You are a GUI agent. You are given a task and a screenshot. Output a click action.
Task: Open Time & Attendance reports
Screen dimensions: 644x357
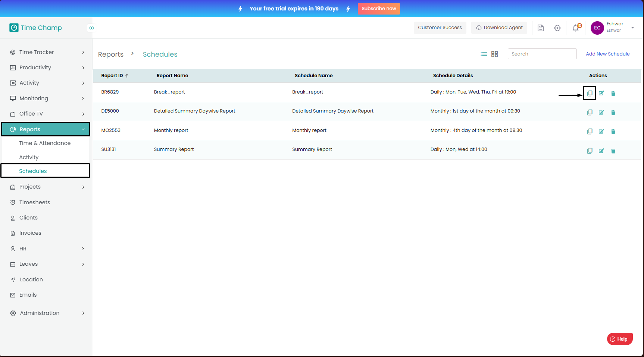45,143
